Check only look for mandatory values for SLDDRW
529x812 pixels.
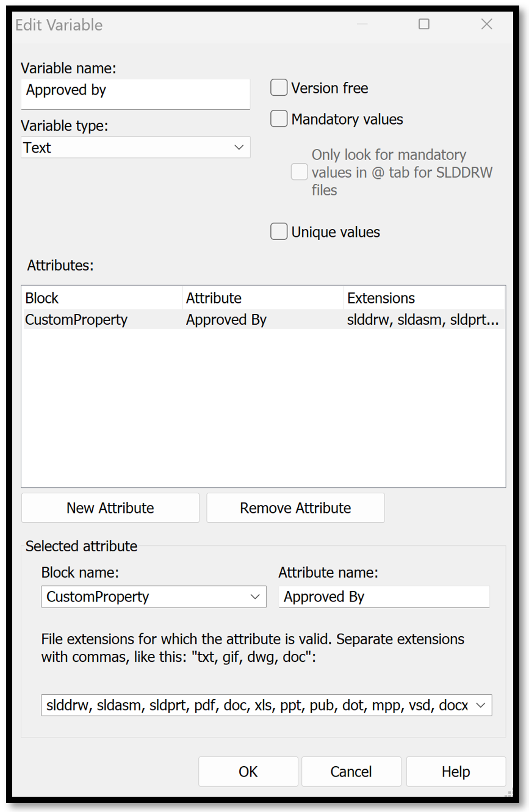coord(299,172)
